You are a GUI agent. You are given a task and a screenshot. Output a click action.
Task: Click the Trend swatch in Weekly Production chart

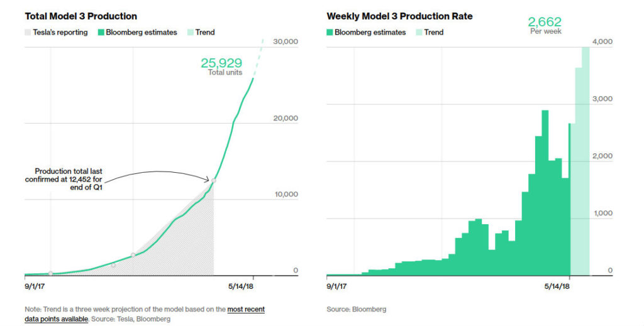pos(419,33)
